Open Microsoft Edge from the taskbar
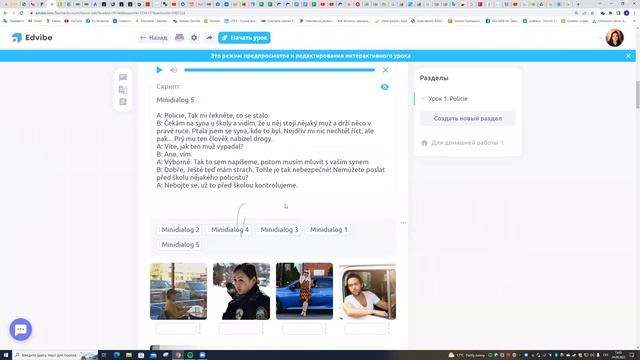The image size is (640, 360). click(117, 355)
